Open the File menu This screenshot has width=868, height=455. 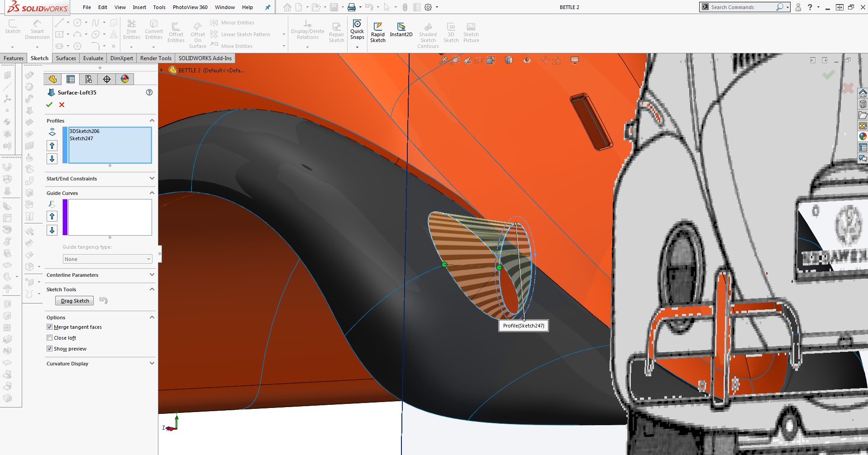(x=87, y=7)
